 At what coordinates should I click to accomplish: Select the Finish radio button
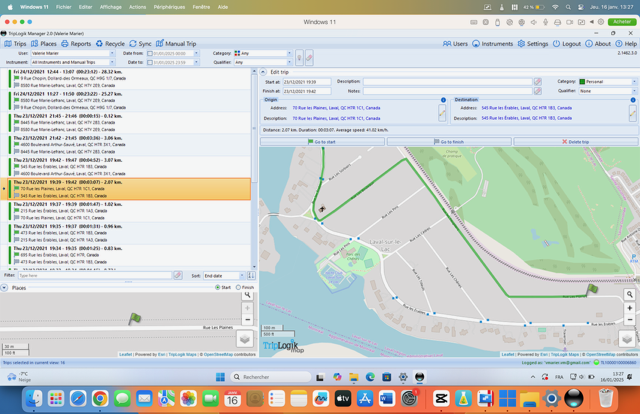click(x=238, y=287)
